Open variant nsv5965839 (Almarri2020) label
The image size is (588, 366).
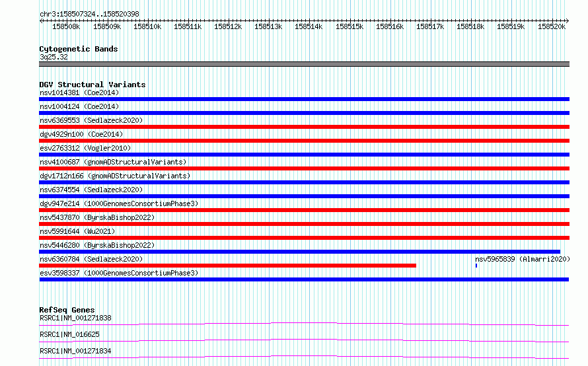(x=523, y=259)
